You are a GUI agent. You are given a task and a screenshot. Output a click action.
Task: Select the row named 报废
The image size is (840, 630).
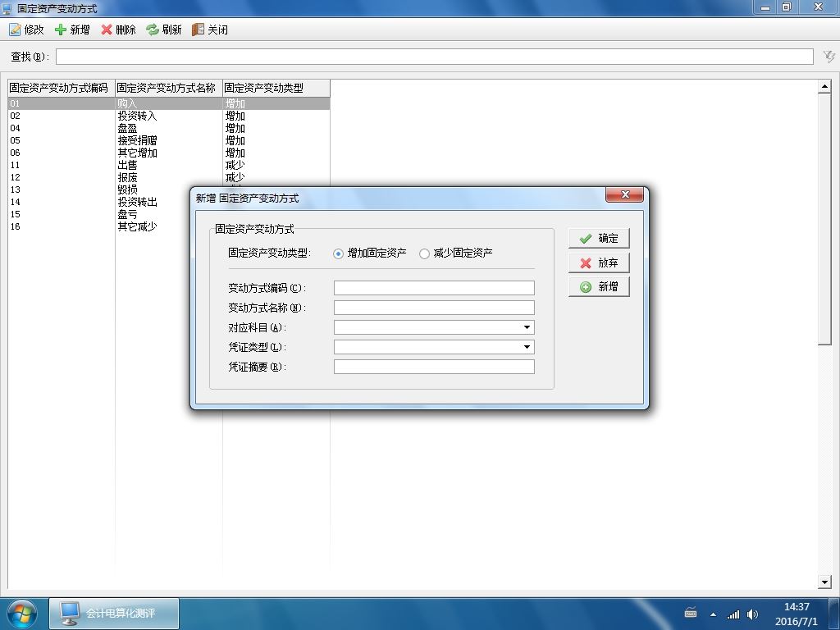point(169,177)
